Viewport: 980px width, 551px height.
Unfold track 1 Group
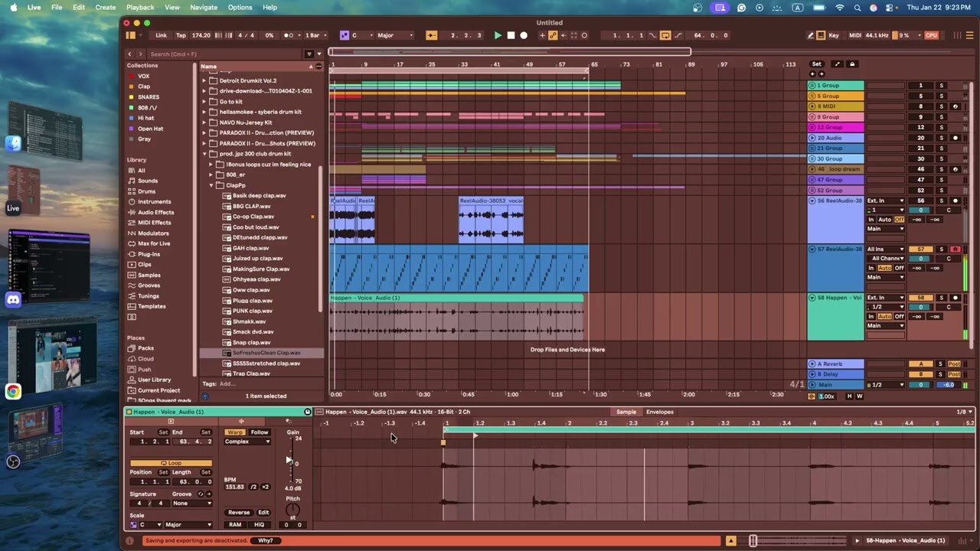click(x=812, y=86)
